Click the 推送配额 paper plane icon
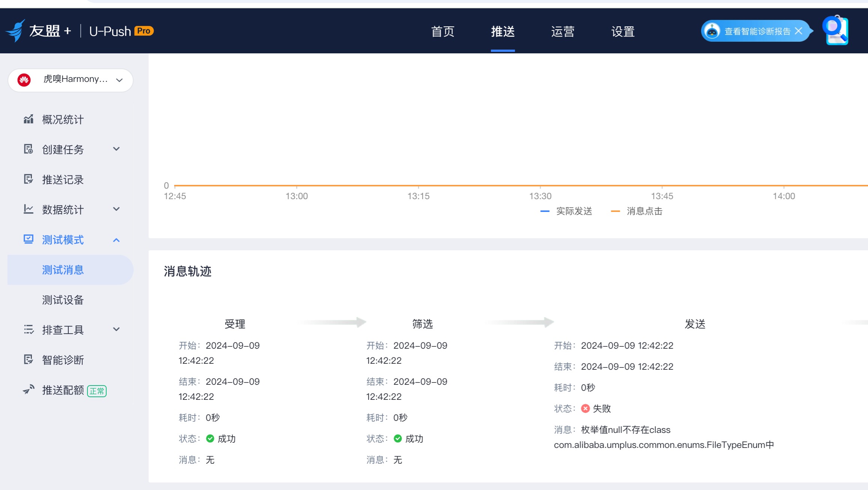This screenshot has height=490, width=868. pos(29,390)
